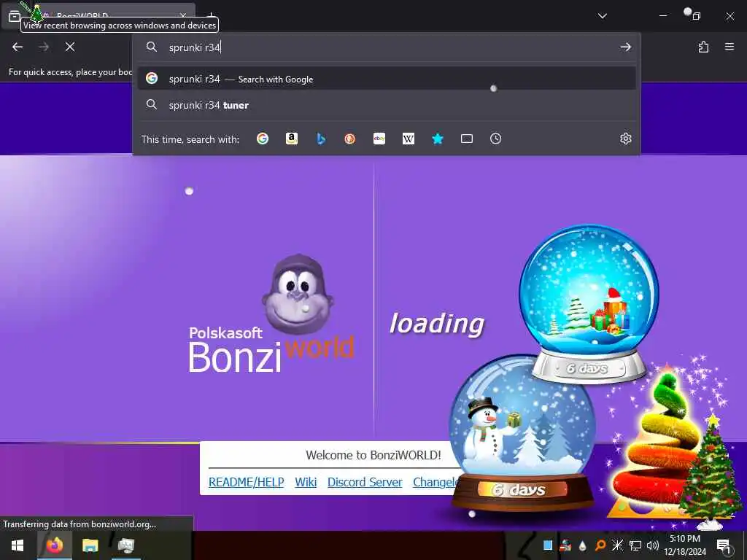The height and width of the screenshot is (560, 747).
Task: Open Firefox View recent browsing button
Action: (15, 16)
